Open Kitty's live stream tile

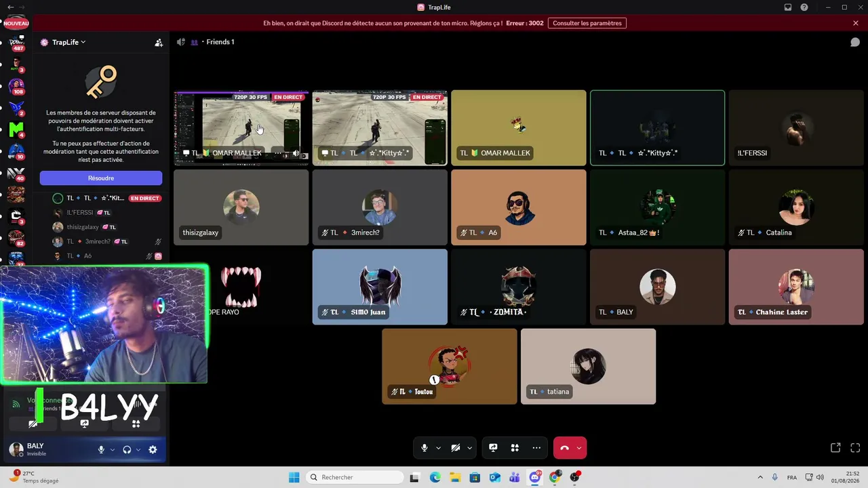point(380,127)
